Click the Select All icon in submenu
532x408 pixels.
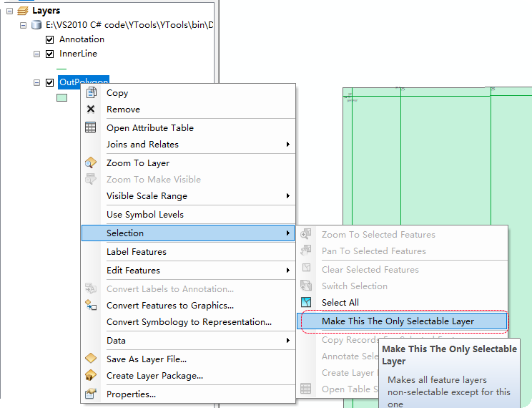[306, 303]
